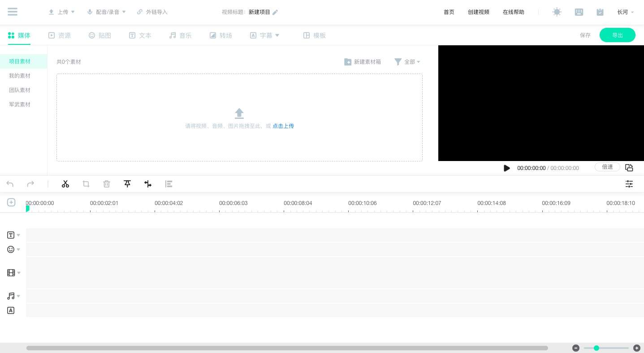Click the timeline zoom slider handle
The width and height of the screenshot is (644, 353).
click(x=596, y=348)
